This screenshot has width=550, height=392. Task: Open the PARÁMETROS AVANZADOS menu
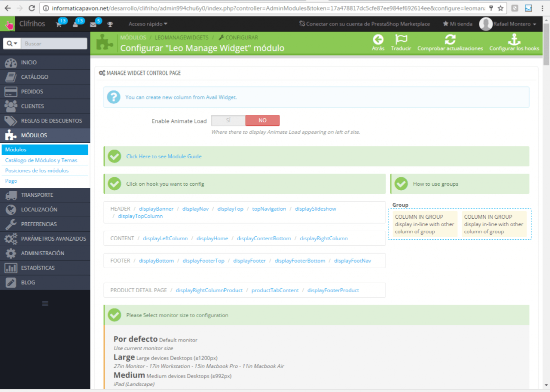pos(45,239)
